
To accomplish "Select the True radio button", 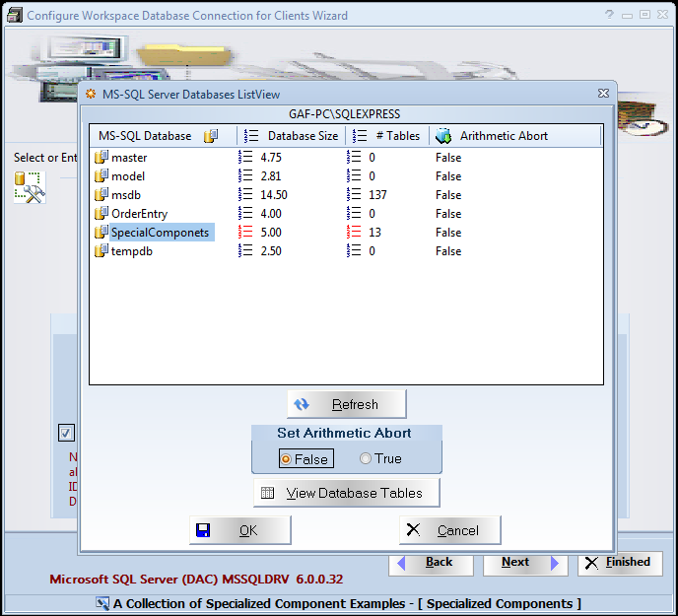I will (x=366, y=458).
